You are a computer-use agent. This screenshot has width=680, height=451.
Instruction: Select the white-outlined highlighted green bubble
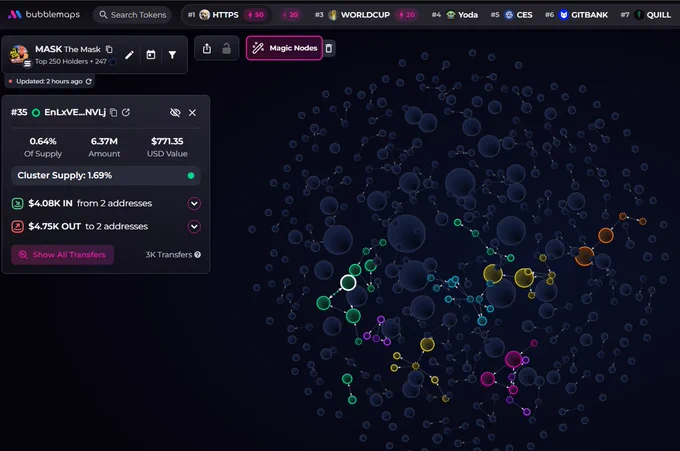[348, 283]
